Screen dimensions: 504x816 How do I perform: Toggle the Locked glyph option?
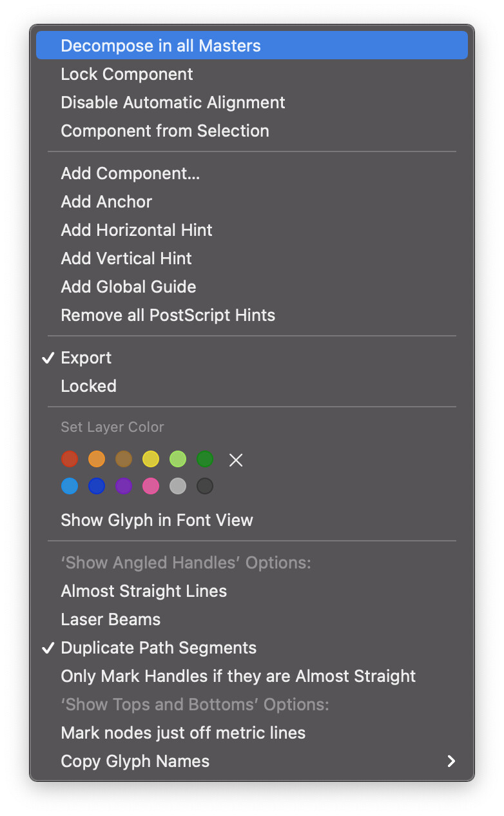tap(89, 386)
